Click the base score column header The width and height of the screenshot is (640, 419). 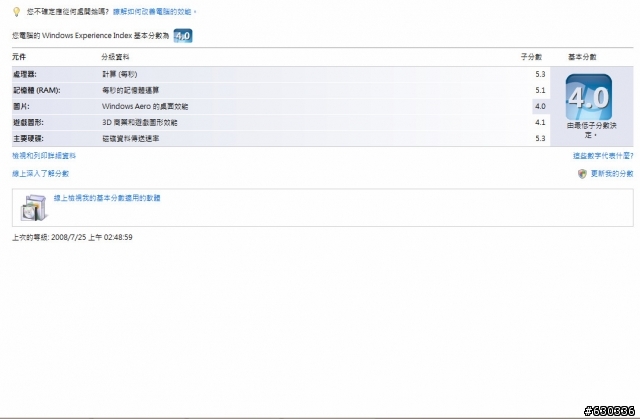pyautogui.click(x=582, y=57)
